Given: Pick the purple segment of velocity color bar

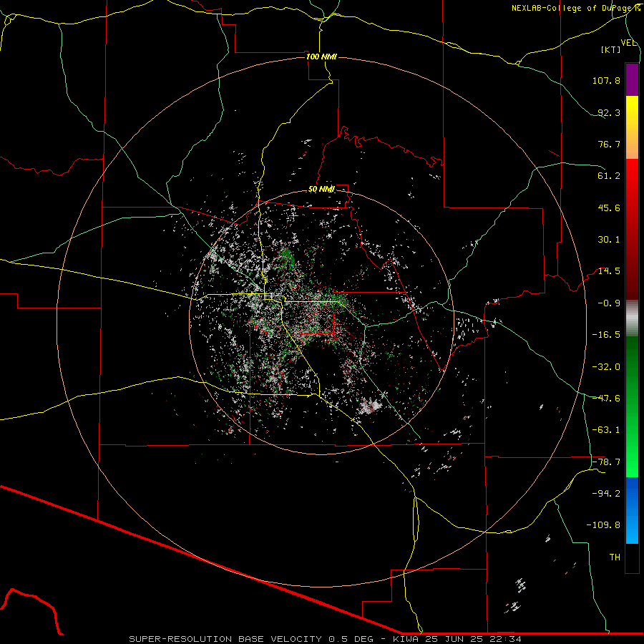Looking at the screenshot, I should coord(632,79).
